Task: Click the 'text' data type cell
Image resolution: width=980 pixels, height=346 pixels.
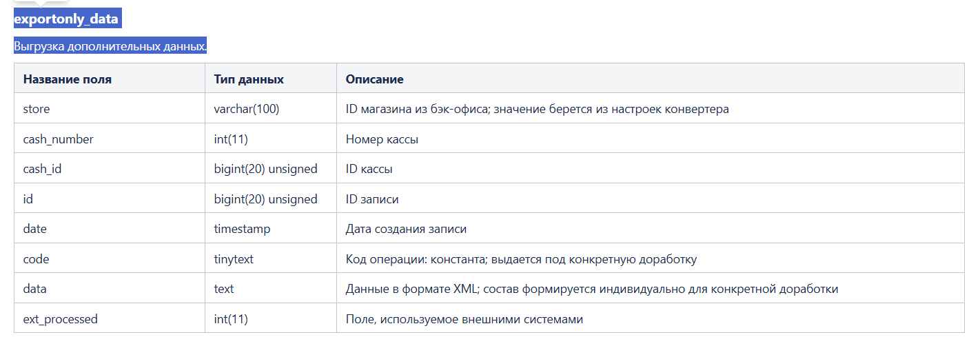Action: coord(224,289)
